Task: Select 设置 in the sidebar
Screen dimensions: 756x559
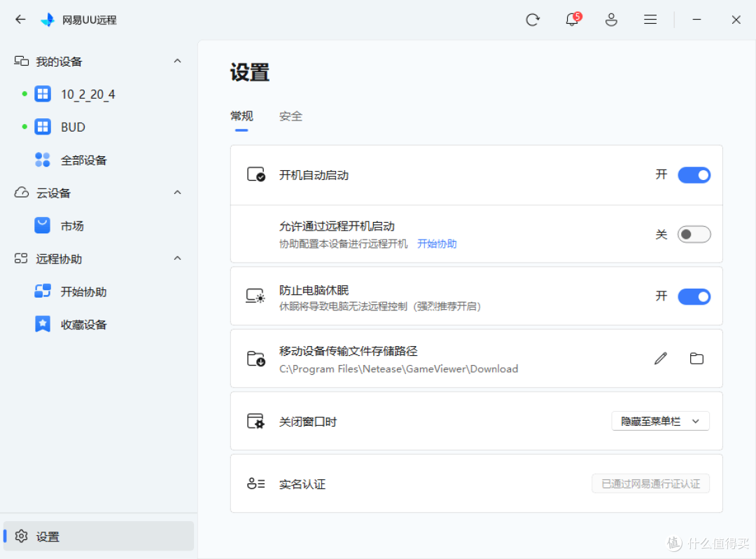Action: [99, 536]
